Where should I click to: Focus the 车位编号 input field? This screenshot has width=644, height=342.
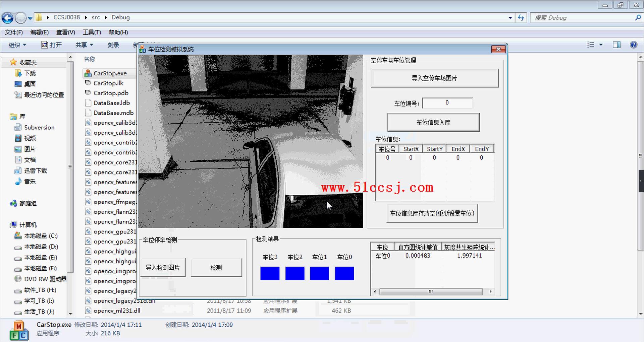[447, 103]
